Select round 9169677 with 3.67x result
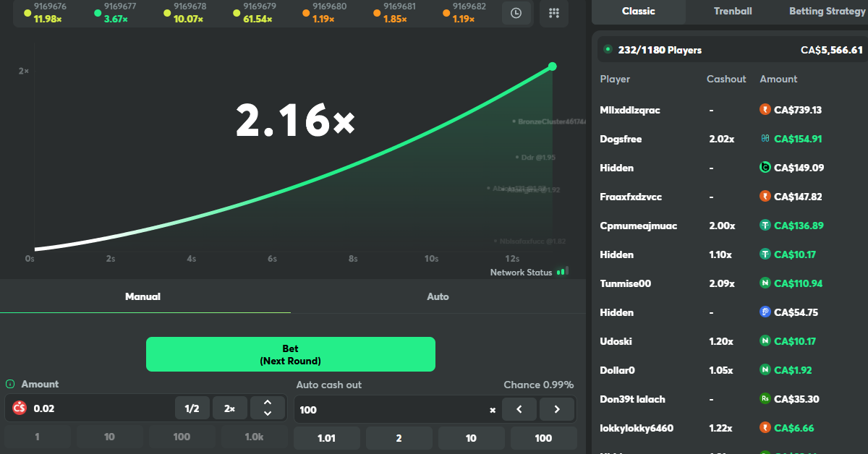The width and height of the screenshot is (868, 454). (x=116, y=13)
